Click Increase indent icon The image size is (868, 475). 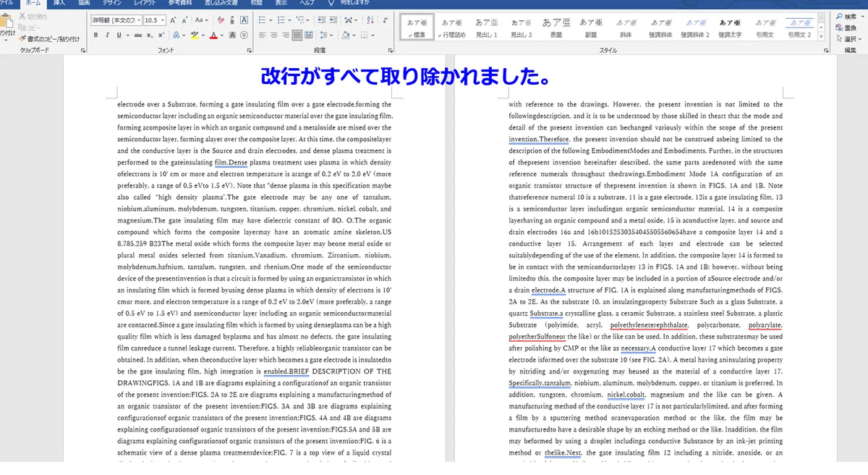point(333,20)
